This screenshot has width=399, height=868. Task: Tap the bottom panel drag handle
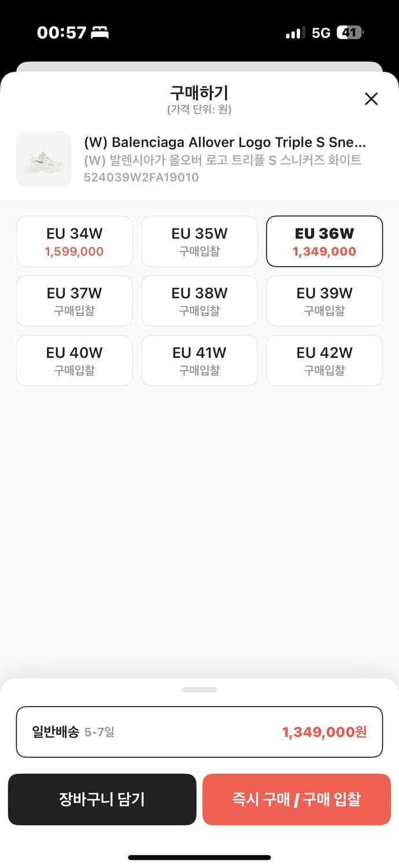coord(199,690)
